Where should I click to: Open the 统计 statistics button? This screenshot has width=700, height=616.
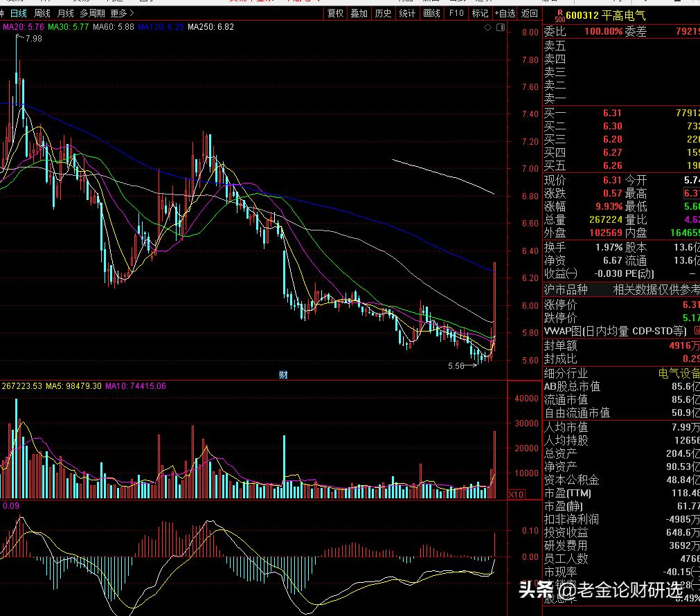pyautogui.click(x=407, y=13)
